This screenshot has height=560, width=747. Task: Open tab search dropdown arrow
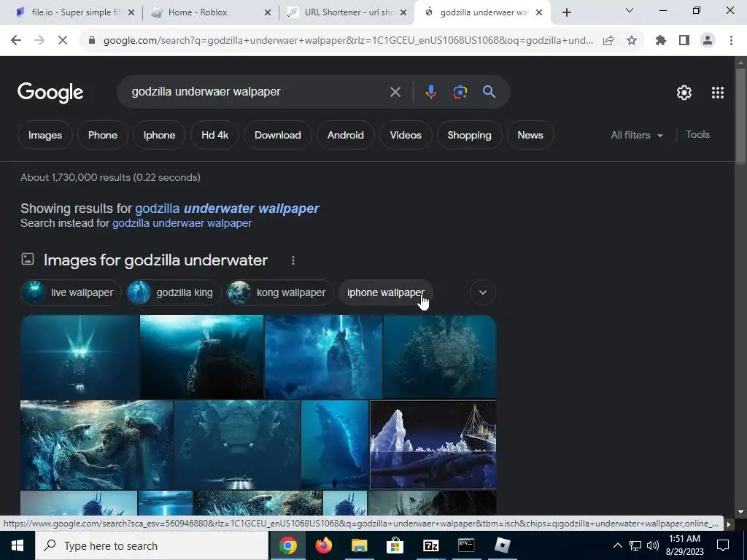629,10
